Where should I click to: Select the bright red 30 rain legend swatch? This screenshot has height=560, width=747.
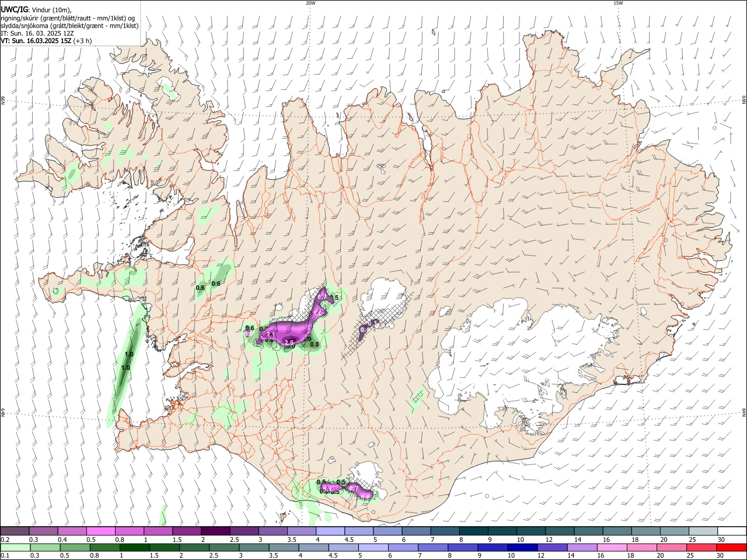[x=731, y=547]
